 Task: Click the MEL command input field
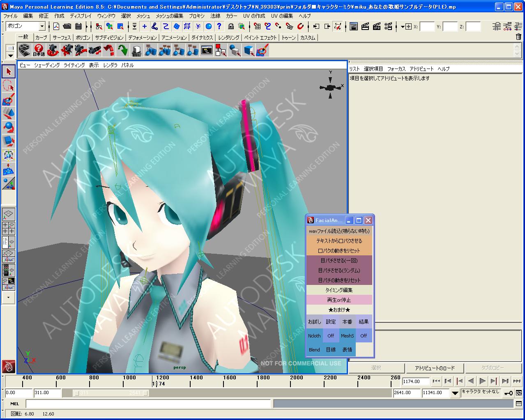pyautogui.click(x=148, y=404)
